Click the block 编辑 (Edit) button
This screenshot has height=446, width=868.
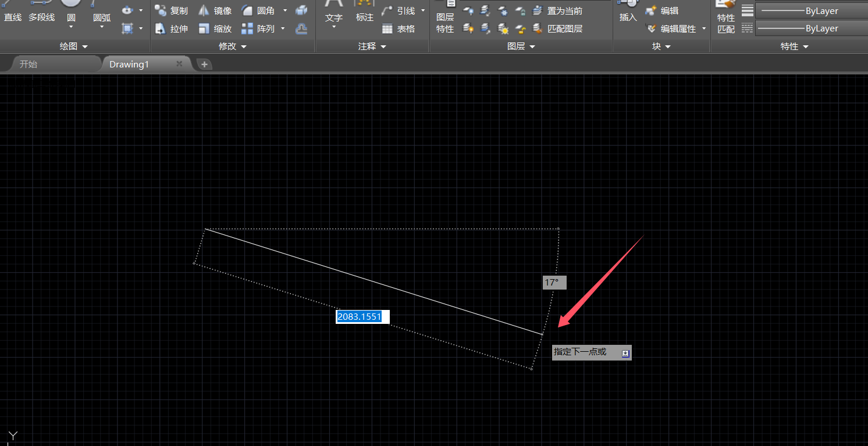(662, 10)
